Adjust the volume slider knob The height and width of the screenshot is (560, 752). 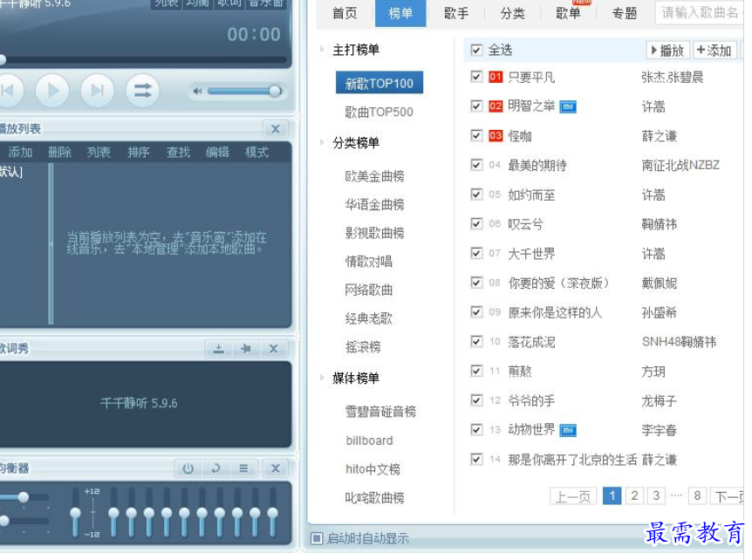[x=275, y=91]
